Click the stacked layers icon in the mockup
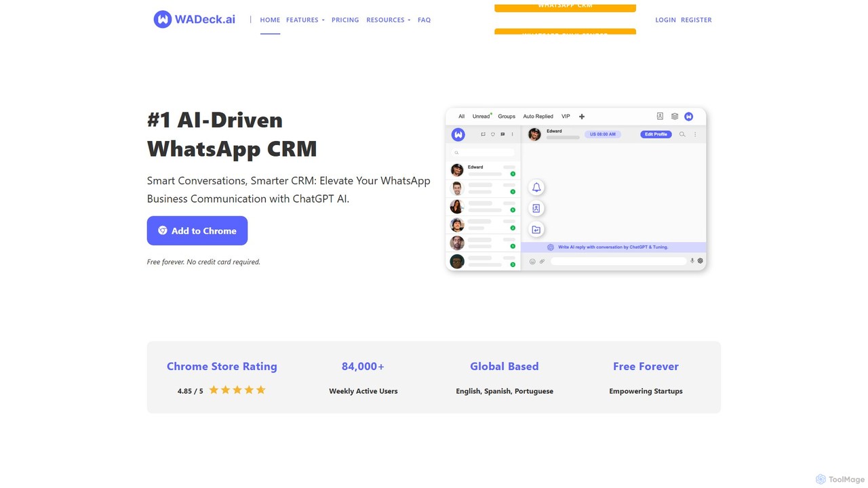This screenshot has height=488, width=868. coord(675,117)
